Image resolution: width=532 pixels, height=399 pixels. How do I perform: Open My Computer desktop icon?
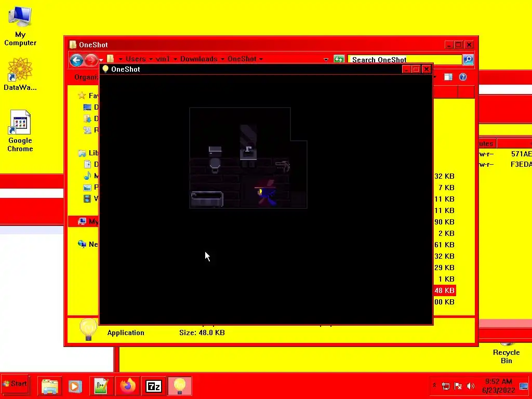pyautogui.click(x=20, y=27)
